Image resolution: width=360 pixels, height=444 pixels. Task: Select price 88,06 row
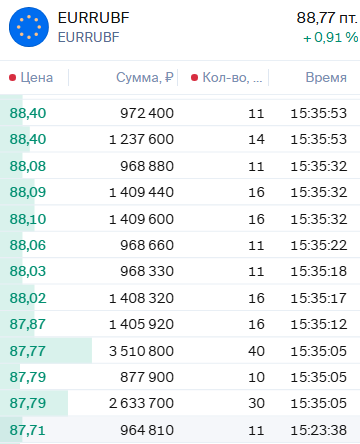tap(180, 245)
